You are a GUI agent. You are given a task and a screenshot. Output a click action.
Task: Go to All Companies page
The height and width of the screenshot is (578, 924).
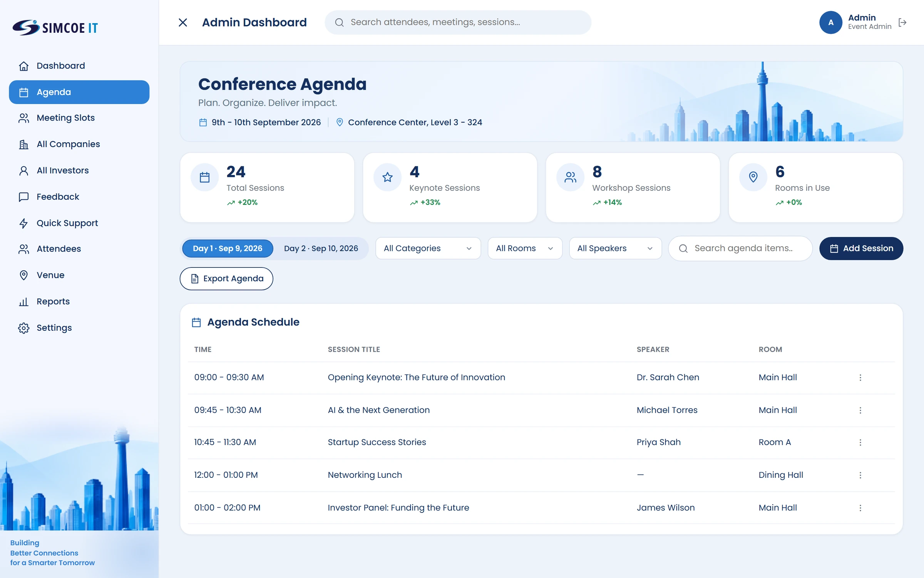(x=79, y=144)
